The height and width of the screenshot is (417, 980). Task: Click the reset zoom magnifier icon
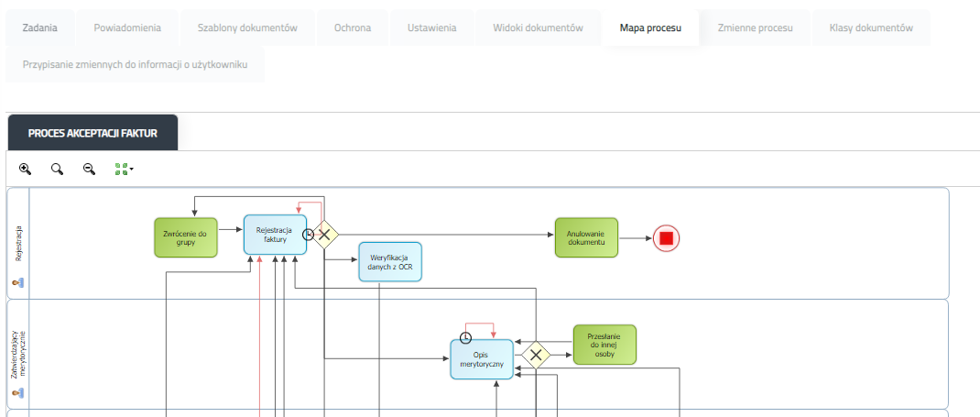point(57,169)
